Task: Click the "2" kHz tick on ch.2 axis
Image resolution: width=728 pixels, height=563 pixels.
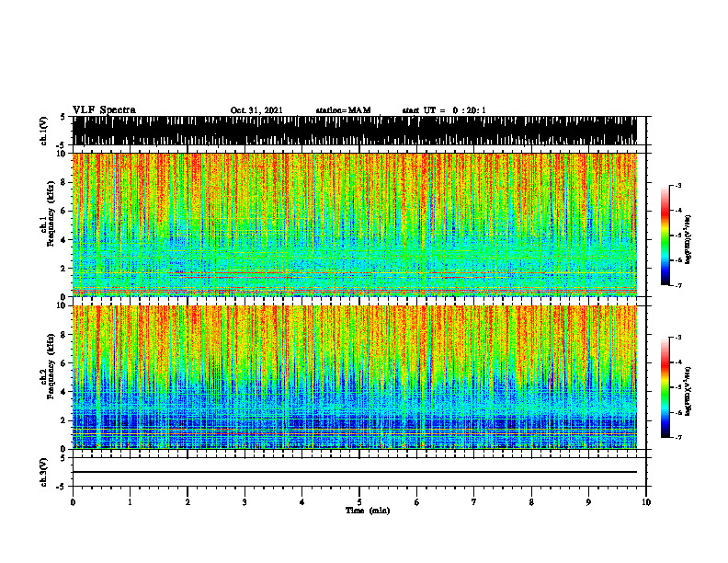Action: (64, 420)
